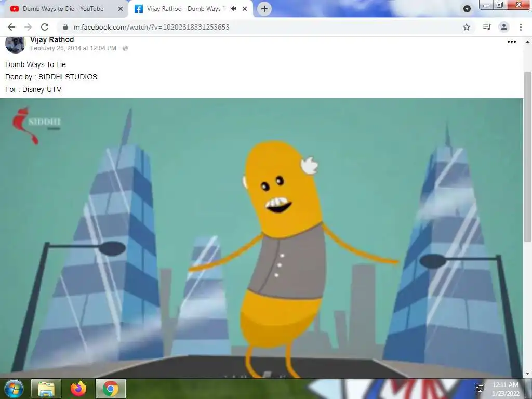The image size is (532, 399).
Task: Click the browser forward arrow
Action: pos(28,27)
